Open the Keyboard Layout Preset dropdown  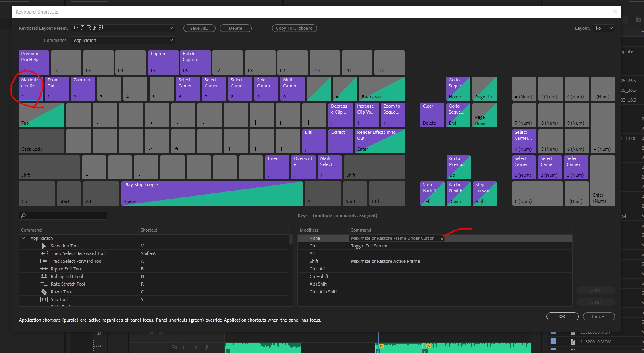pyautogui.click(x=123, y=28)
